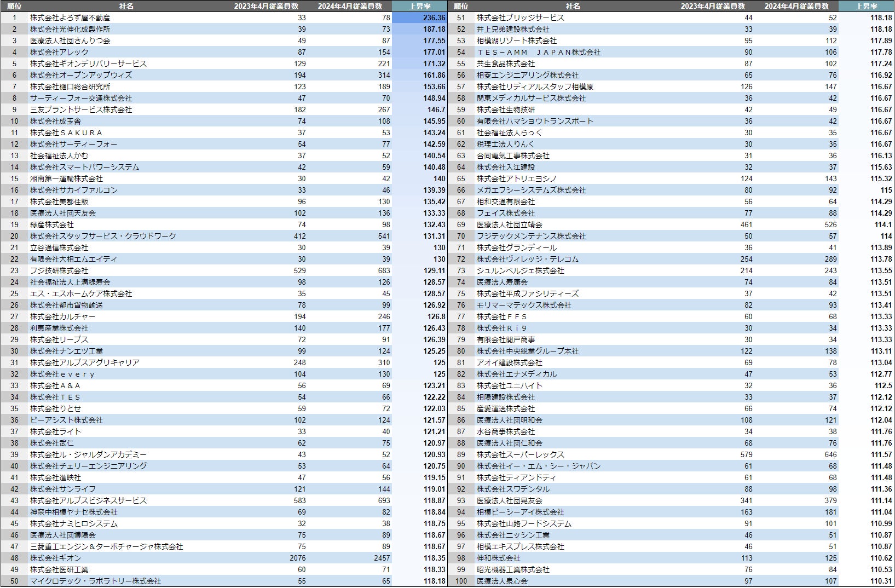
Task: Click the company 株式会社アレック
Action: 59,52
